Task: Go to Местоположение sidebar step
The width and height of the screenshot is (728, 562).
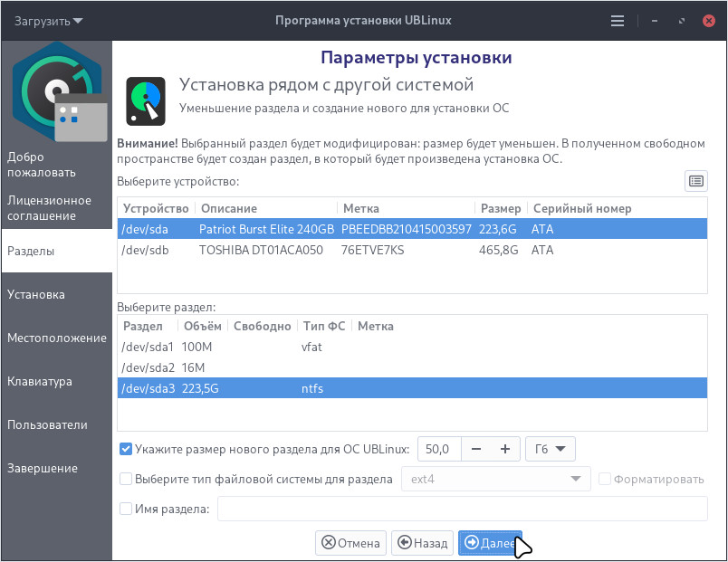Action: [x=57, y=338]
